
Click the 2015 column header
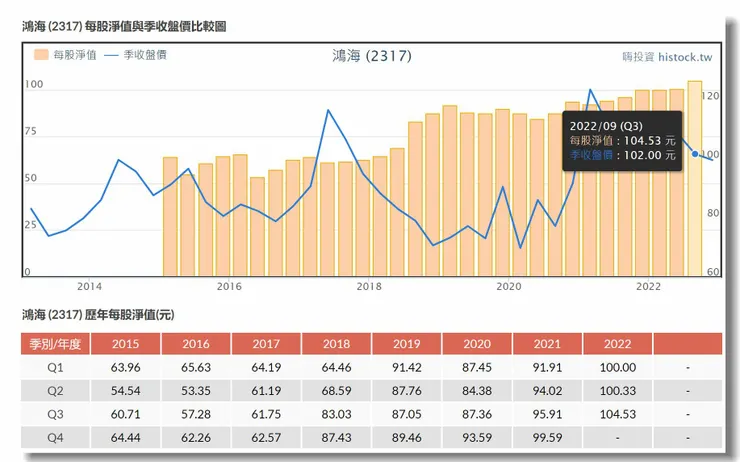[126, 344]
